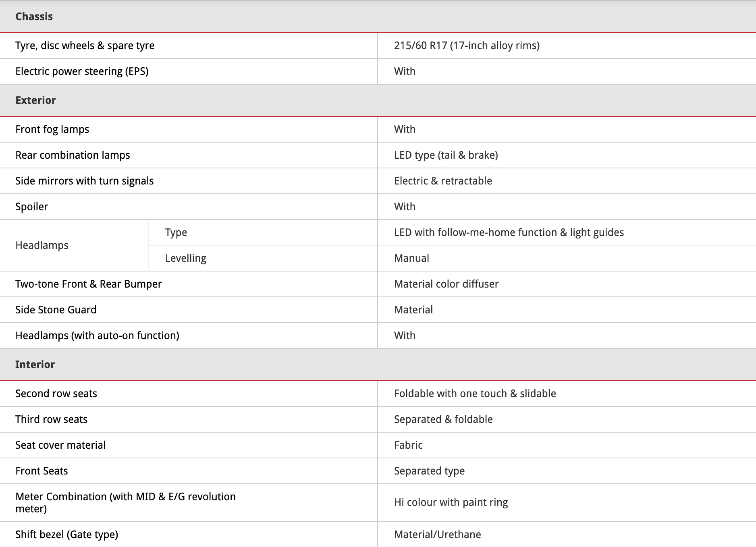
Task: Click the 'Hi colour with paint ring' value
Action: (451, 502)
